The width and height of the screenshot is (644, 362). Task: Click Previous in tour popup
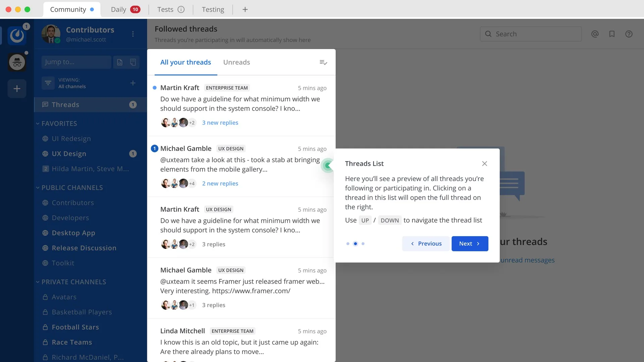[x=426, y=244]
